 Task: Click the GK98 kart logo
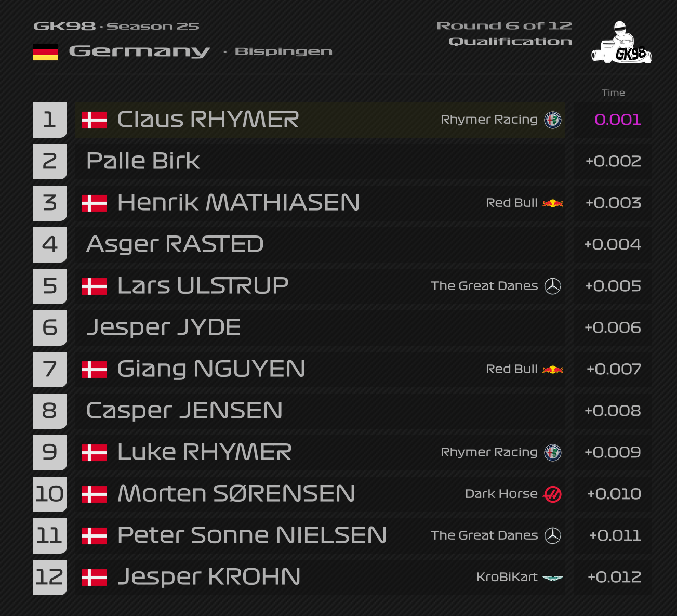point(621,43)
